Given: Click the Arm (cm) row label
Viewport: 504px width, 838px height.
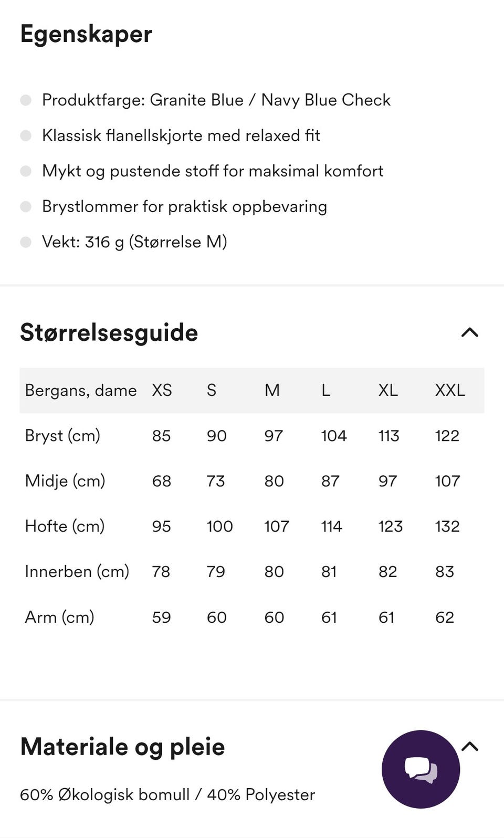Looking at the screenshot, I should [x=59, y=617].
